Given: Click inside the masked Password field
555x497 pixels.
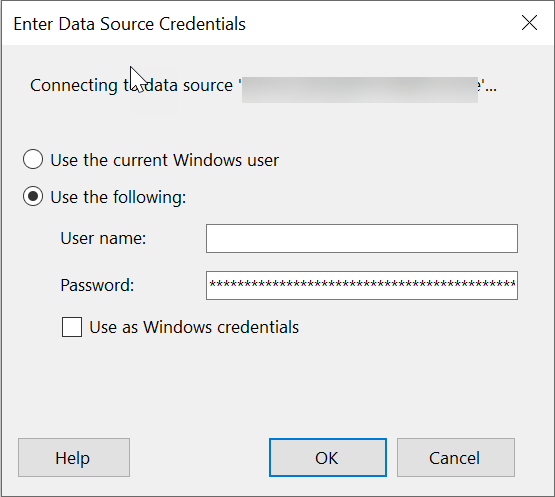Looking at the screenshot, I should pos(362,285).
